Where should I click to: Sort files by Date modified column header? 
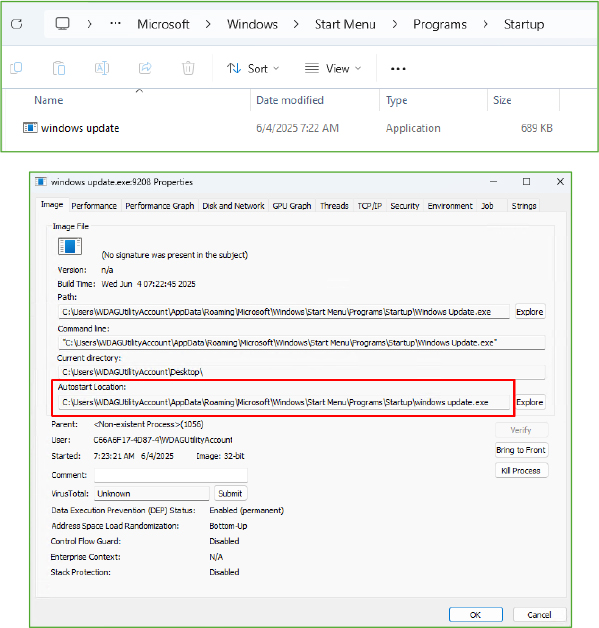tap(290, 100)
